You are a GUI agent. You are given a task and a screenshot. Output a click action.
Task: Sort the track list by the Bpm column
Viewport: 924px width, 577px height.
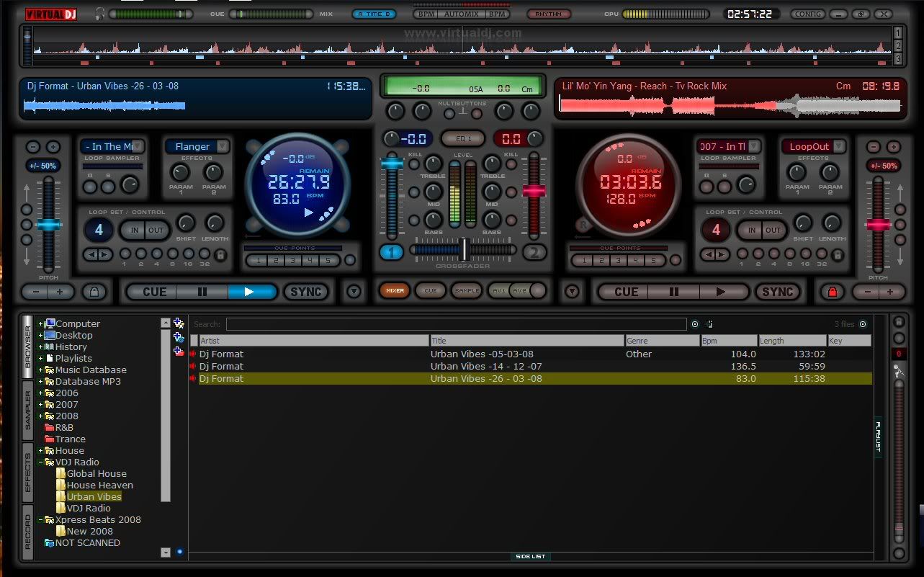tap(730, 341)
